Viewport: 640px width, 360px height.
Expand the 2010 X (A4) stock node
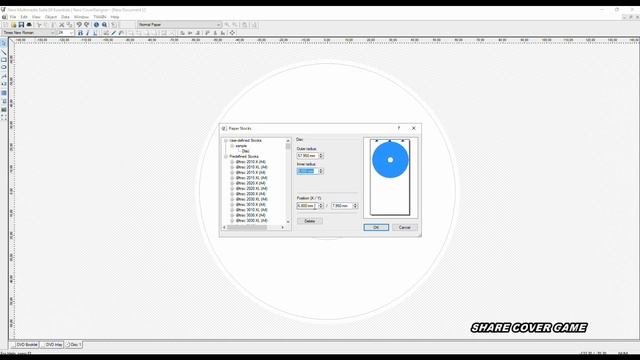tap(232, 162)
